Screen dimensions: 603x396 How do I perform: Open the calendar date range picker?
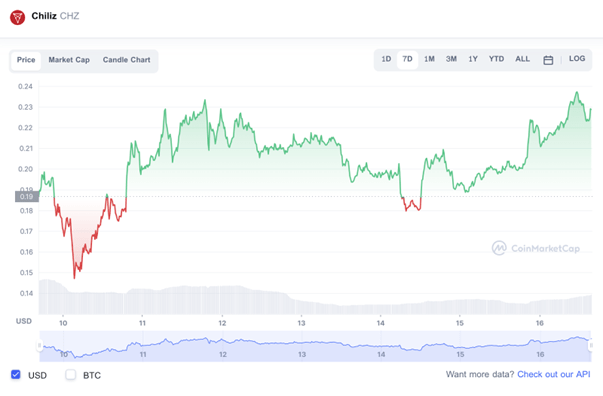[548, 60]
